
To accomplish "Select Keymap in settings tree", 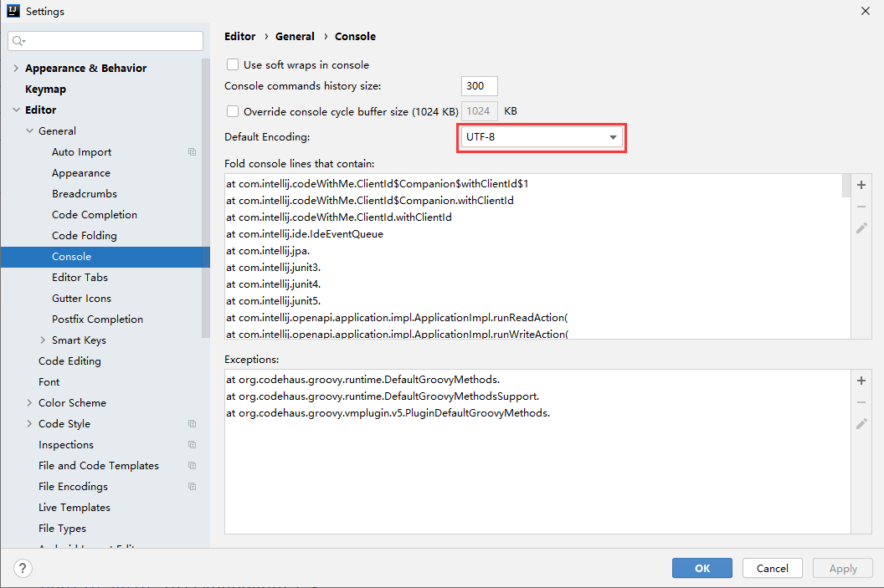I will [46, 89].
